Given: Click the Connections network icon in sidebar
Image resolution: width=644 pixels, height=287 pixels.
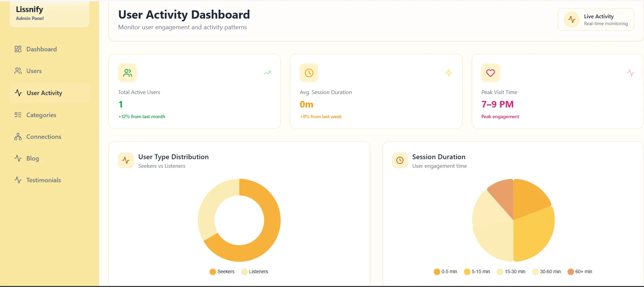Looking at the screenshot, I should (18, 136).
